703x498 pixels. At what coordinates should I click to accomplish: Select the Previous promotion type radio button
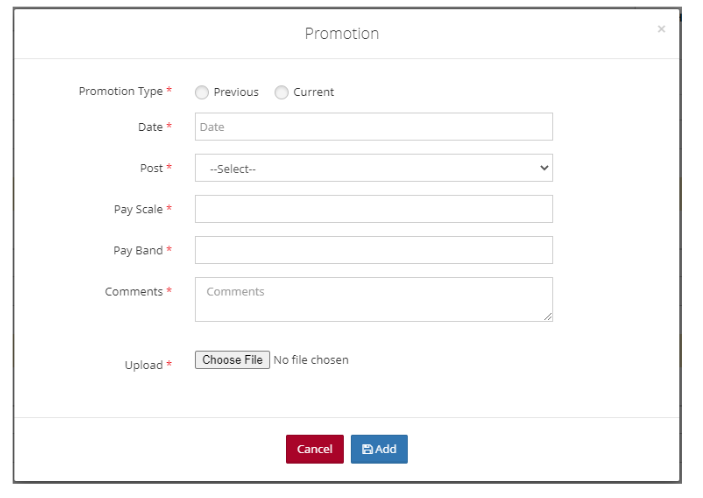tap(202, 92)
